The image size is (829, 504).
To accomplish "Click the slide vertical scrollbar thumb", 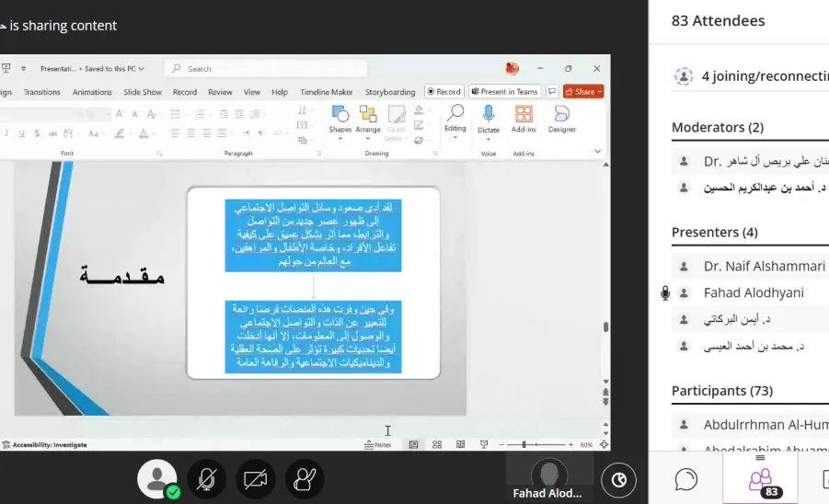I will tap(606, 327).
